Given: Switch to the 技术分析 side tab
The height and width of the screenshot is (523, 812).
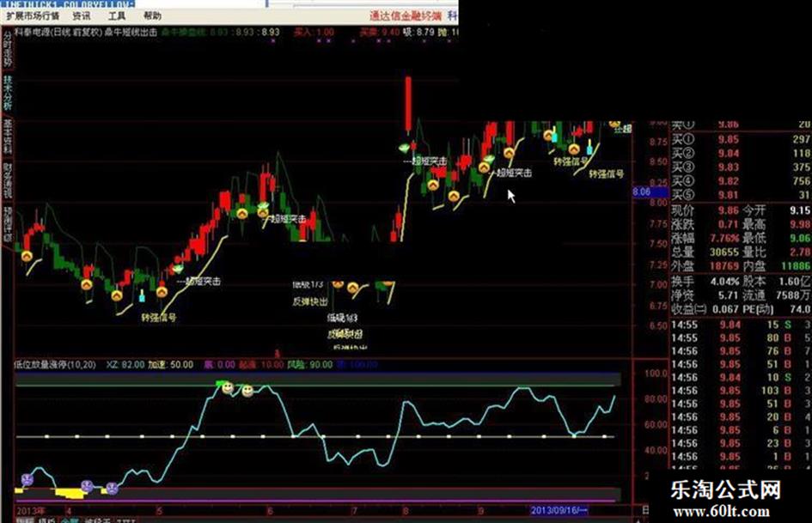Looking at the screenshot, I should click(7, 93).
